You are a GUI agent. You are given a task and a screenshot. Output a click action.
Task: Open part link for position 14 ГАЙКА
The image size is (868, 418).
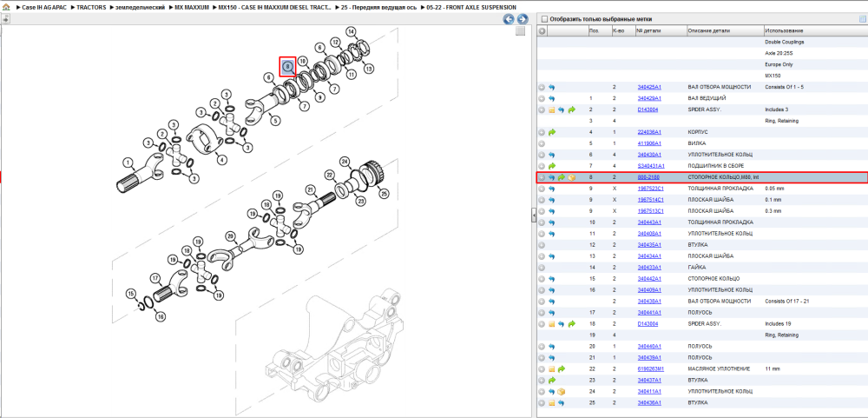pos(649,267)
